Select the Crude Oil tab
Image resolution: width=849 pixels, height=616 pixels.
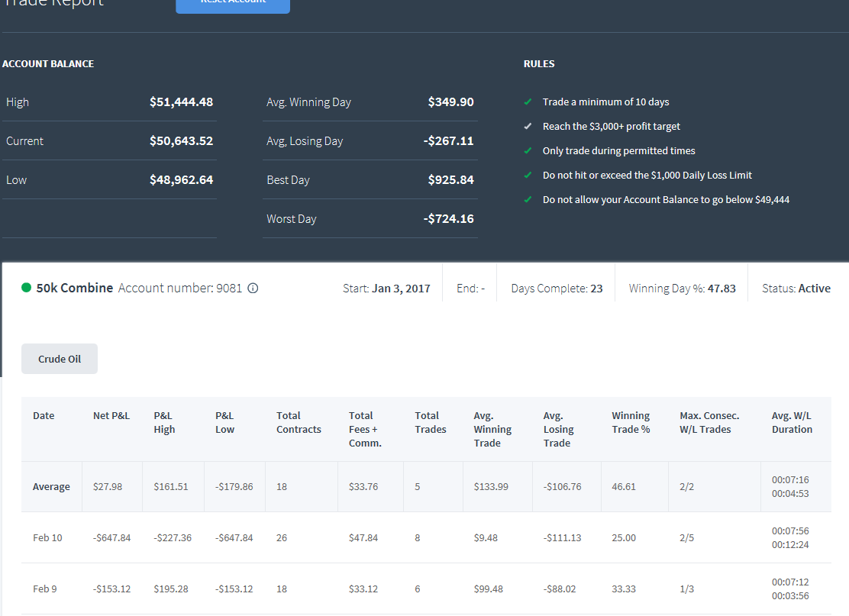pos(60,359)
